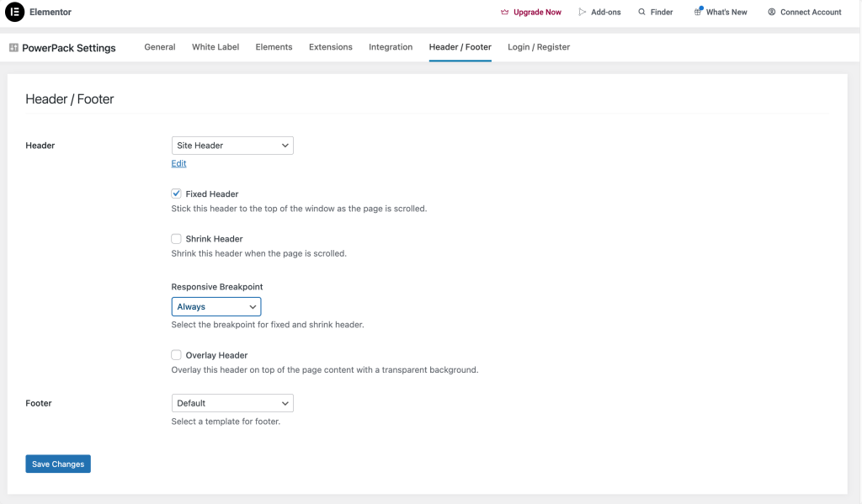Click the Shrink Header label text

(x=215, y=239)
